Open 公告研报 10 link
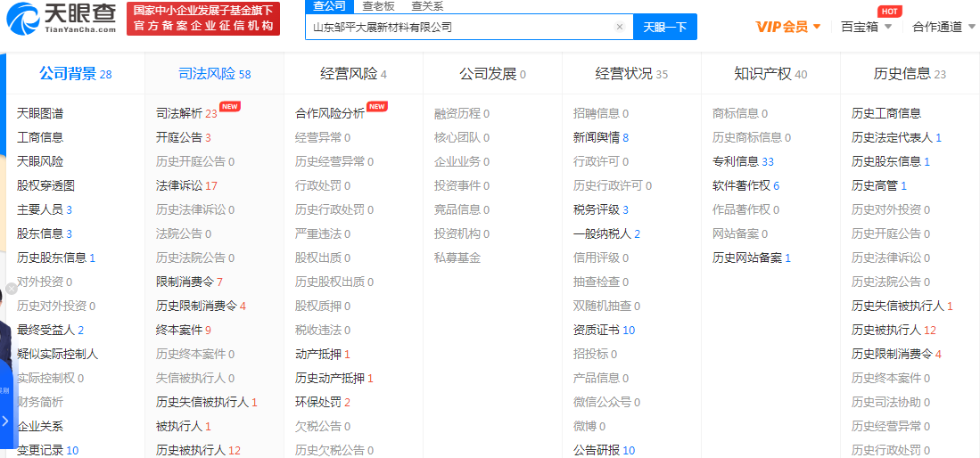This screenshot has width=980, height=458. (604, 451)
